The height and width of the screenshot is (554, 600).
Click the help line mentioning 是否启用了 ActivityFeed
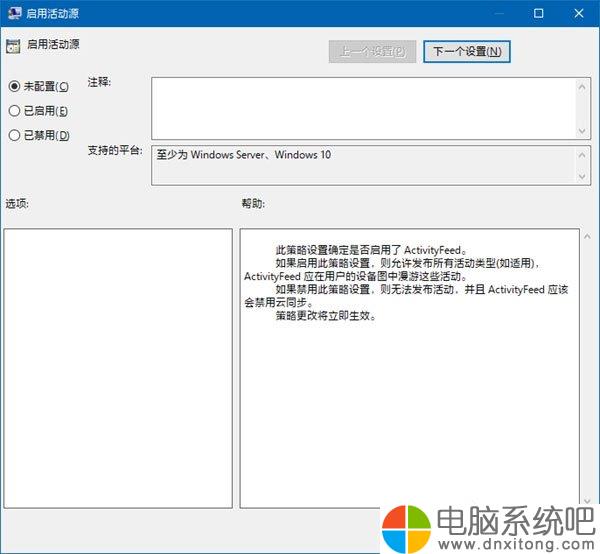[371, 250]
